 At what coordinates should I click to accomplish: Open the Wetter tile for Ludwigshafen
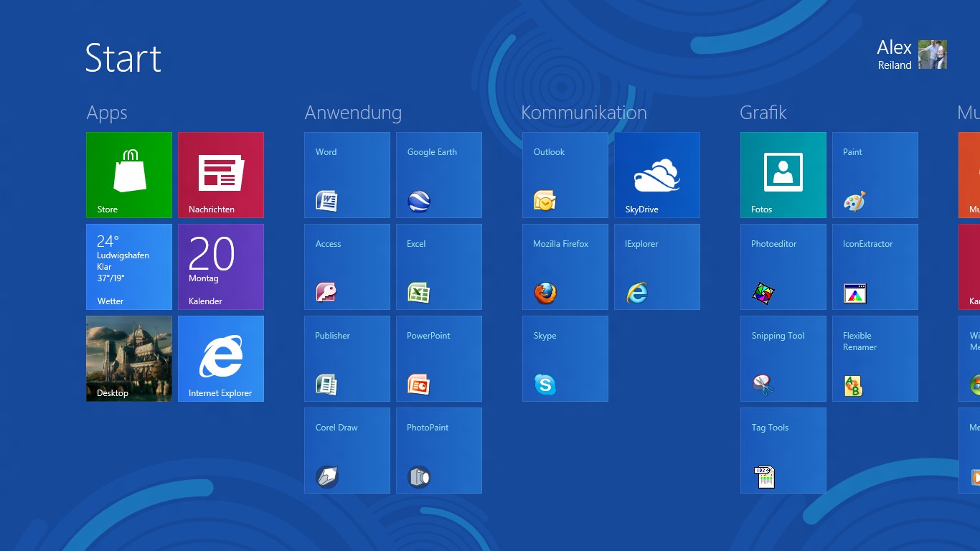(x=129, y=267)
